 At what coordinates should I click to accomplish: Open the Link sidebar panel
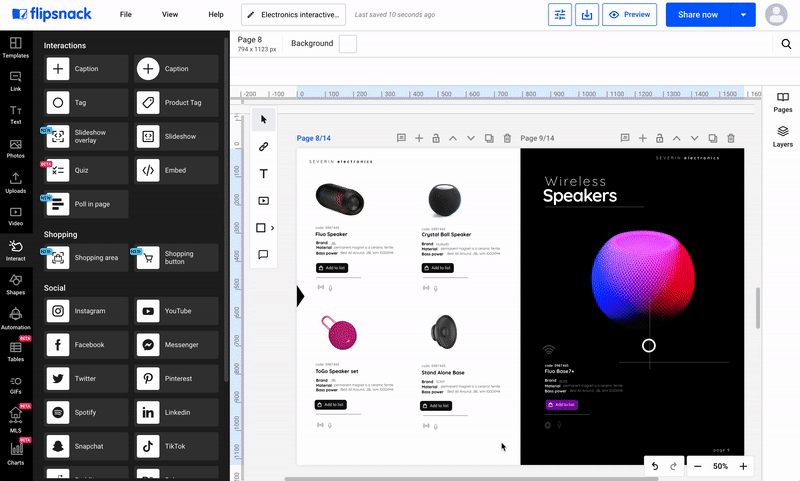(16, 81)
